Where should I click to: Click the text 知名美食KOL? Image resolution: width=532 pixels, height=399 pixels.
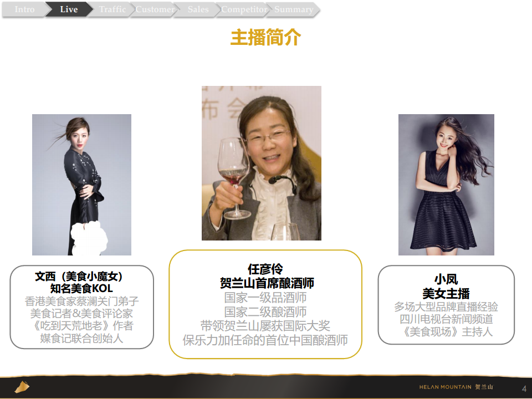point(81,288)
